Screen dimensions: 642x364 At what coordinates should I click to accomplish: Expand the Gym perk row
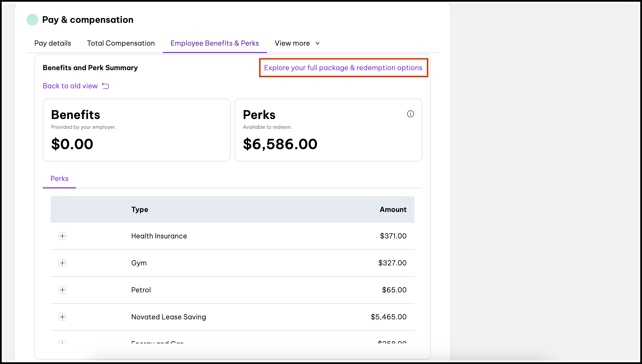coord(62,263)
